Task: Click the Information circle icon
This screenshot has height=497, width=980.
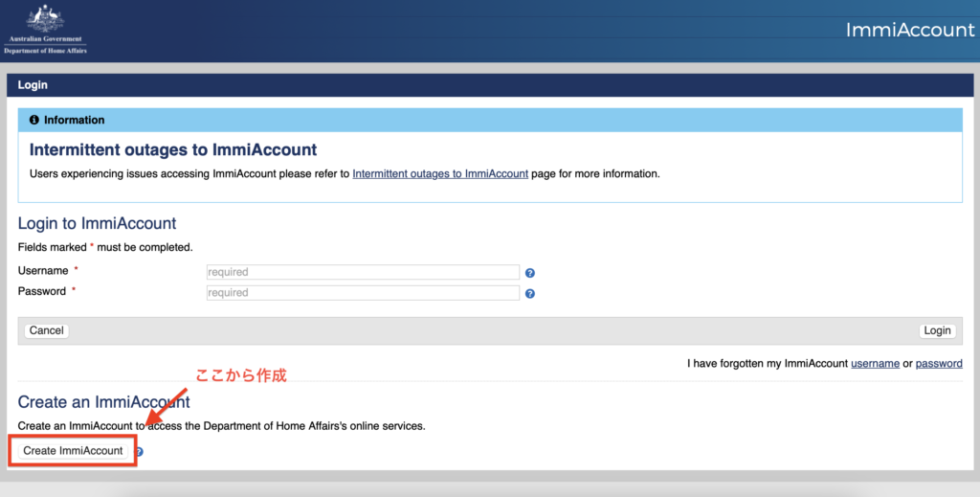Action: click(34, 121)
